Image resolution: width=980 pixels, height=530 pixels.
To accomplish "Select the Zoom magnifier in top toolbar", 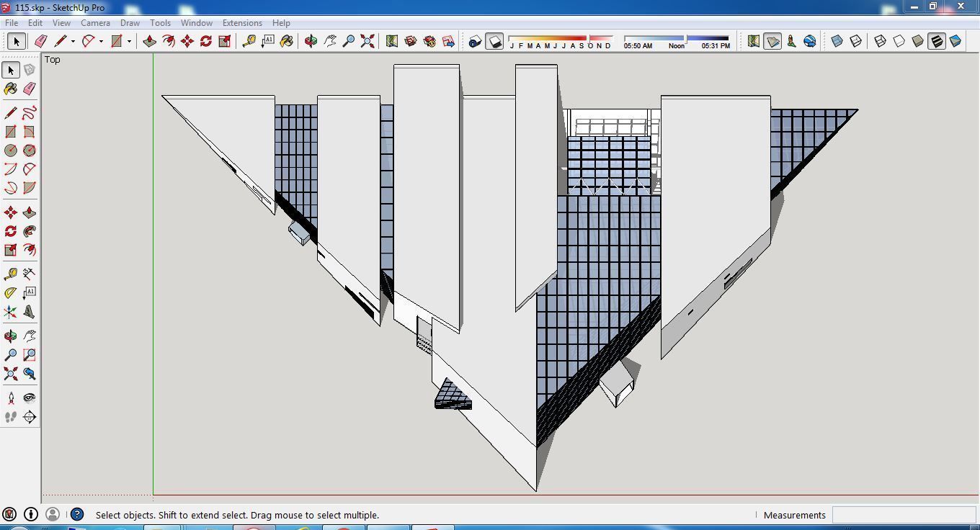I will [x=349, y=42].
